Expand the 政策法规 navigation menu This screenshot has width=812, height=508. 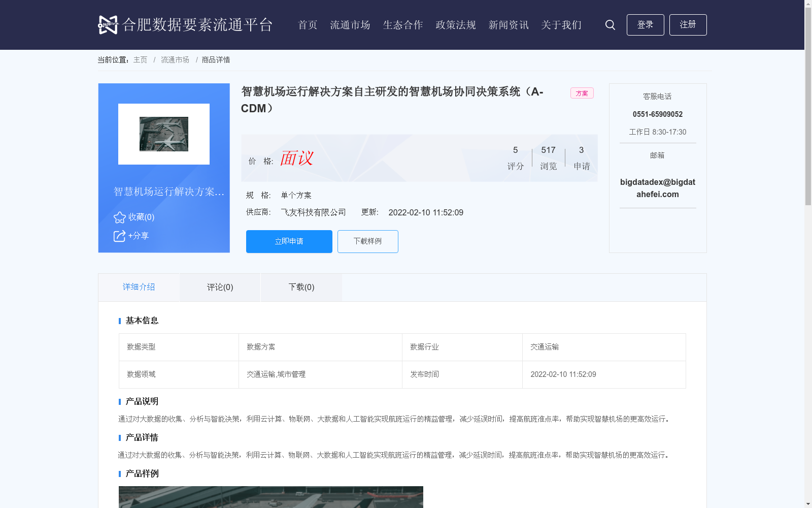click(x=455, y=24)
